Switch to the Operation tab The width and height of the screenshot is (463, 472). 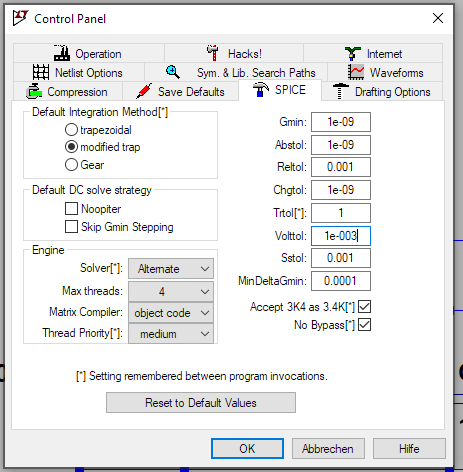pos(89,53)
